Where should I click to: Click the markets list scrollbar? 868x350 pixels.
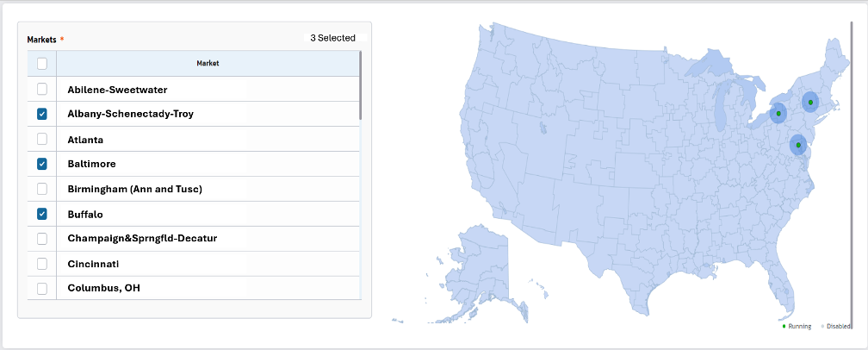coord(360,86)
